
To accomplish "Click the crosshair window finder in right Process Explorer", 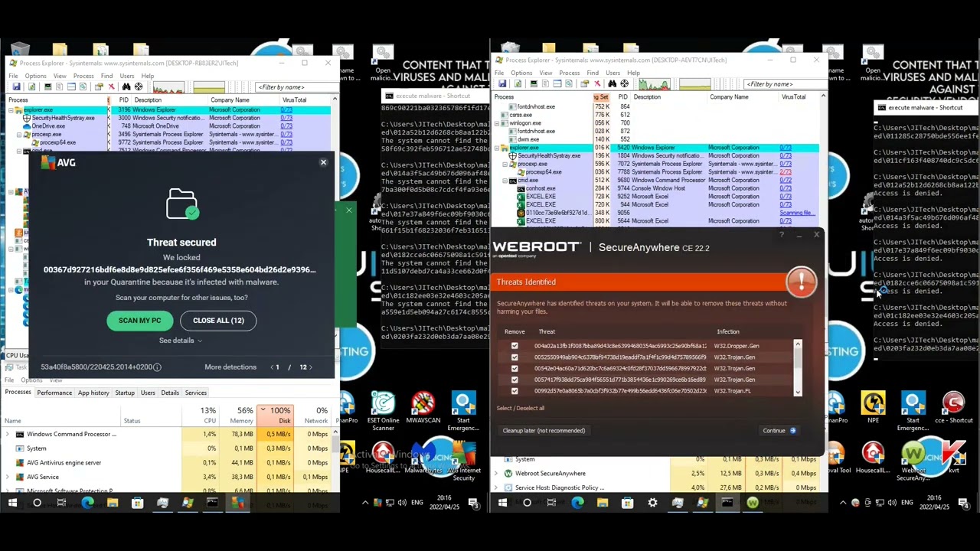I will coord(625,83).
